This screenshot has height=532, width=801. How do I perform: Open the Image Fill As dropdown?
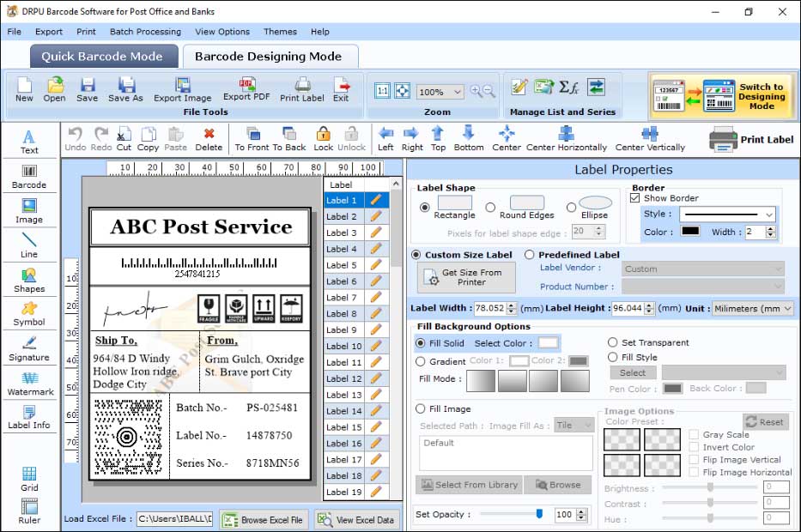[x=574, y=426]
